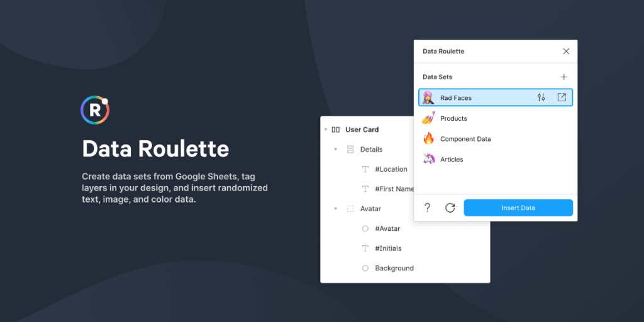Open settings sliders for Rad Faces
Image resolution: width=644 pixels, height=322 pixels.
pyautogui.click(x=541, y=97)
